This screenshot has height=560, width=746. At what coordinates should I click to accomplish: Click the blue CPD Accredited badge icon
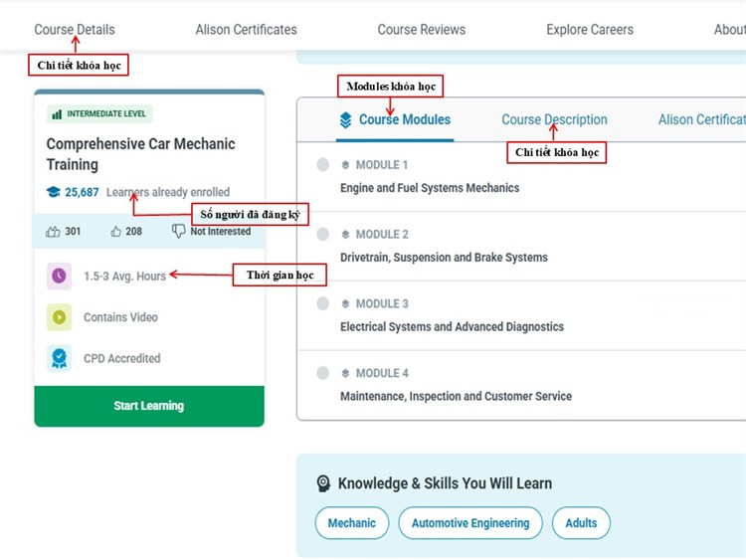60,358
